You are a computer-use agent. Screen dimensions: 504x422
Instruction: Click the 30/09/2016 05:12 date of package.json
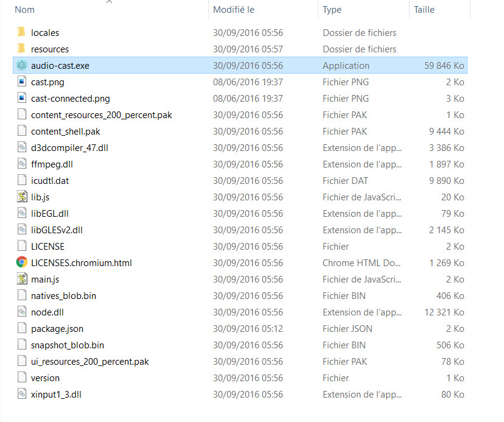pos(248,329)
